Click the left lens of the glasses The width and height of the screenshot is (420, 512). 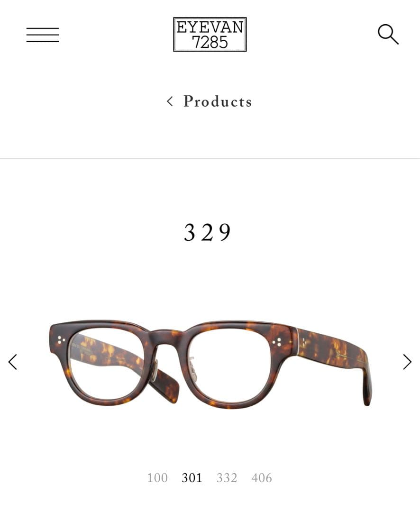[106, 364]
